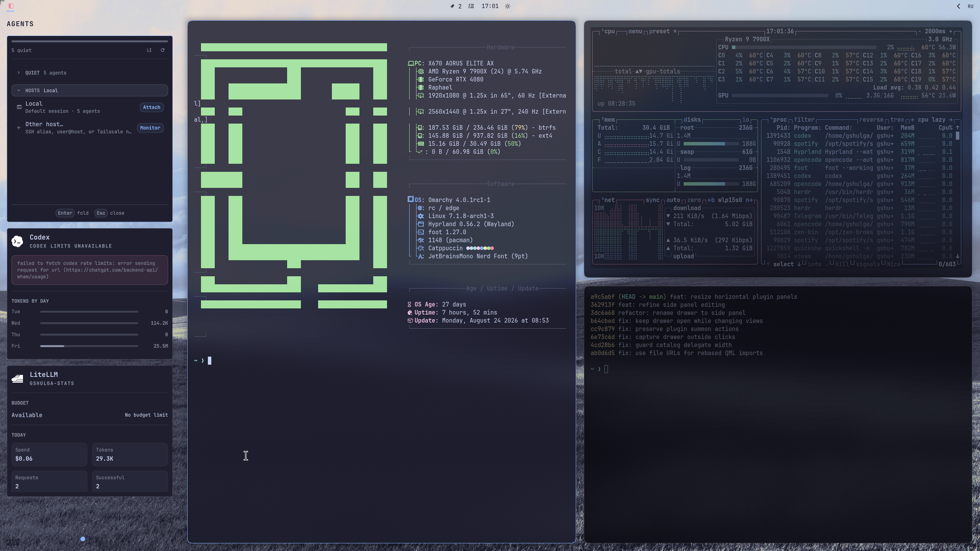Open the btop preset item

coord(659,31)
